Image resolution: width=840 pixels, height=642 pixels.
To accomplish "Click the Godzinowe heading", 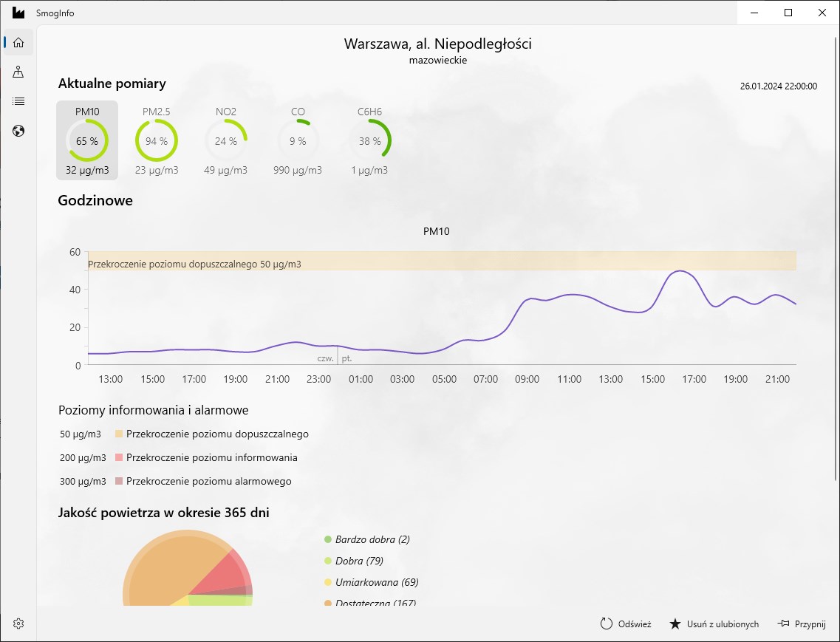I will coord(95,200).
